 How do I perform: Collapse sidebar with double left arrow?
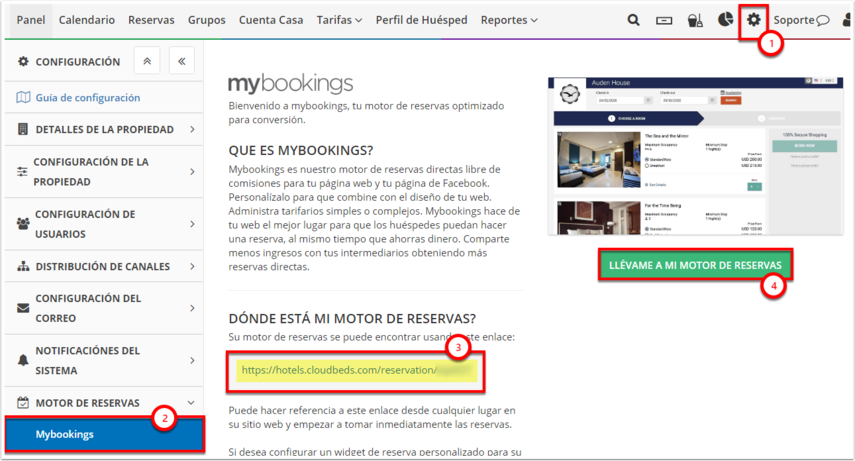tap(182, 61)
